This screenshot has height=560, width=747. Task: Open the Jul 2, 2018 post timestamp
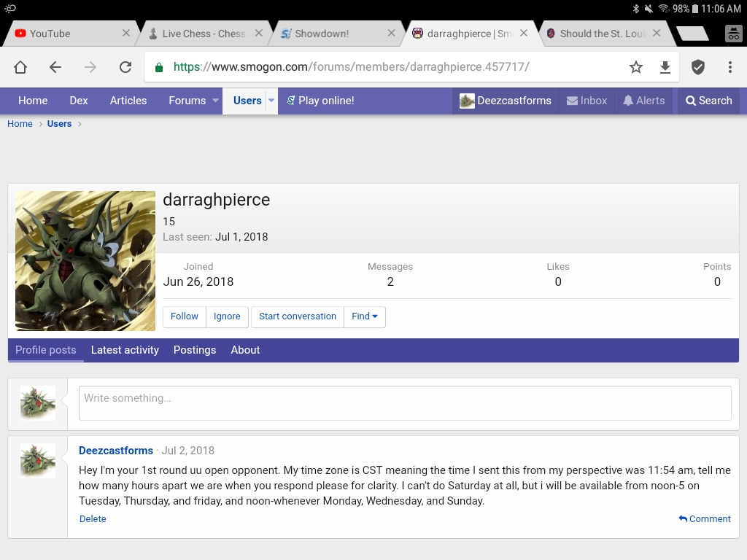coord(188,451)
